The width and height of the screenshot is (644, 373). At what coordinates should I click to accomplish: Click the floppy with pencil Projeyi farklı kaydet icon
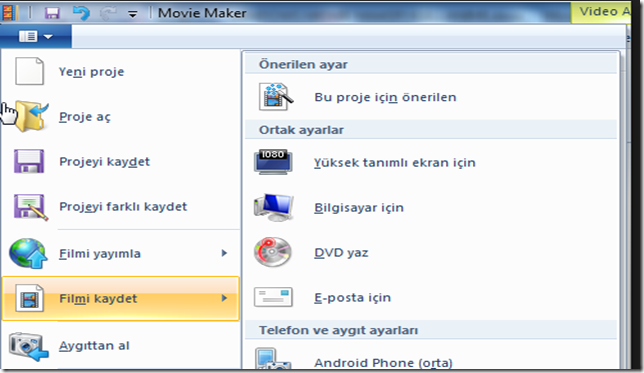pyautogui.click(x=31, y=207)
